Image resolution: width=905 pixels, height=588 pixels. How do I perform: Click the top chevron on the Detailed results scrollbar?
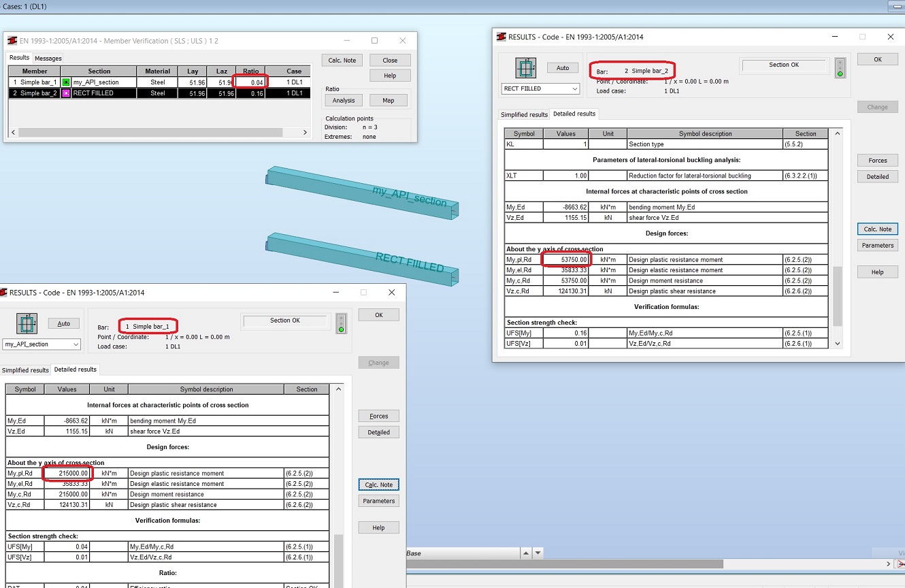[839, 133]
